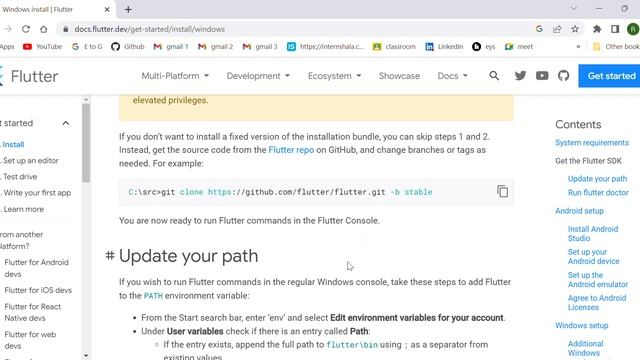Click the Flutter logo text
The width and height of the screenshot is (640, 360).
[34, 76]
